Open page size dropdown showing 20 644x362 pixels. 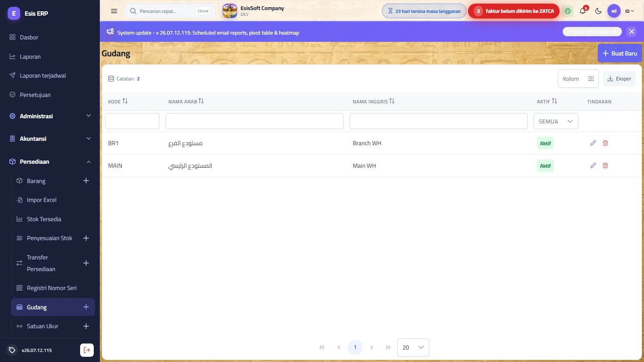tap(413, 348)
